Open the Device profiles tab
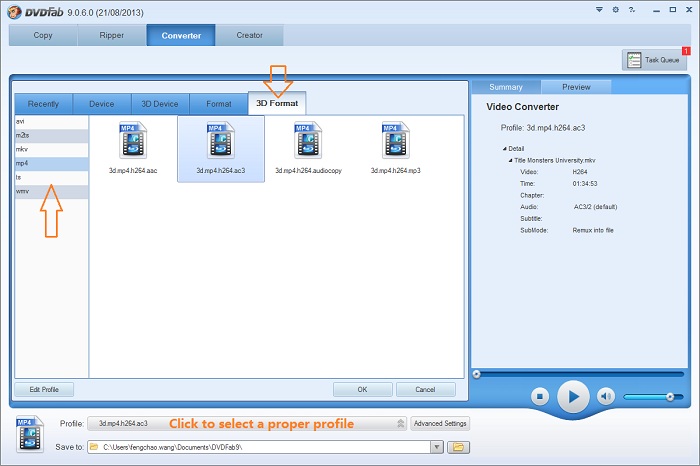 tap(102, 104)
